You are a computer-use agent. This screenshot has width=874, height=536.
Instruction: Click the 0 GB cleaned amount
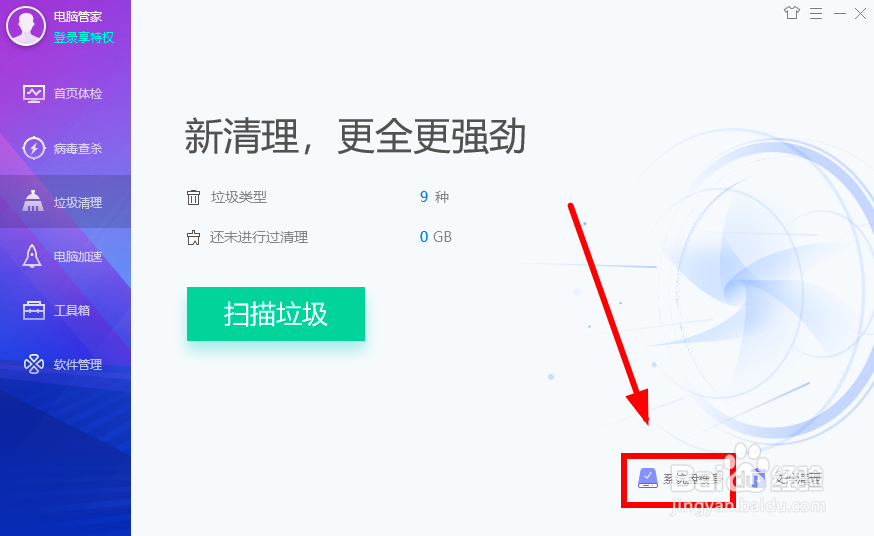[x=435, y=237]
